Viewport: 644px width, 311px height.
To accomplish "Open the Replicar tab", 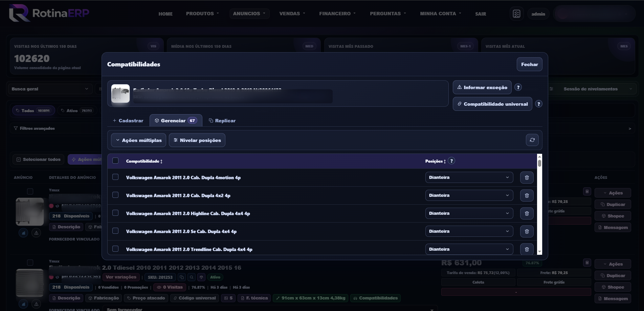I will pyautogui.click(x=222, y=121).
